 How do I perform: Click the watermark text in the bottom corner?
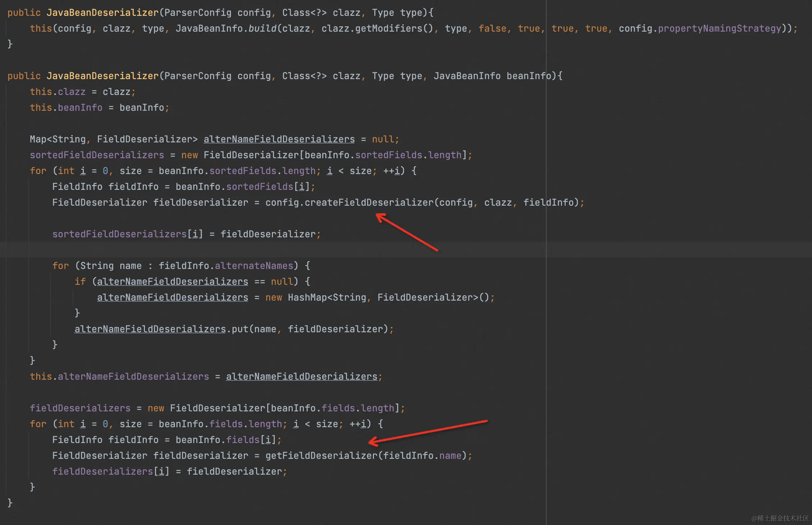click(x=780, y=518)
